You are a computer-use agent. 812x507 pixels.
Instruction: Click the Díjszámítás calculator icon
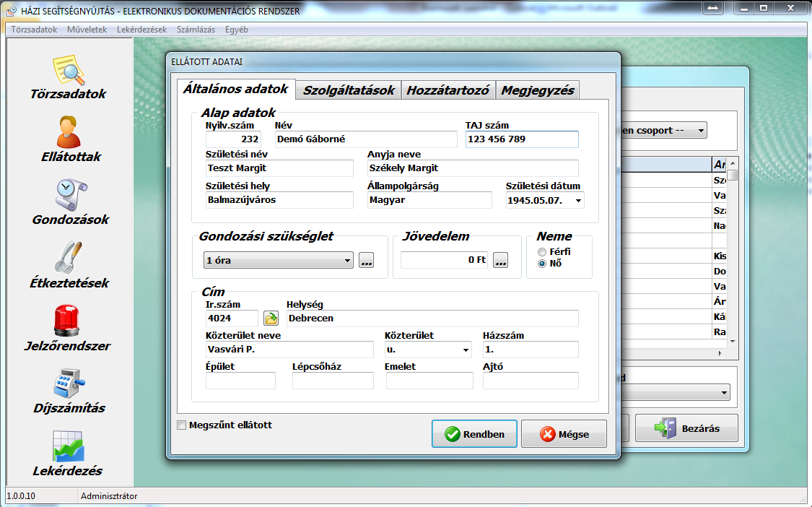tap(69, 383)
